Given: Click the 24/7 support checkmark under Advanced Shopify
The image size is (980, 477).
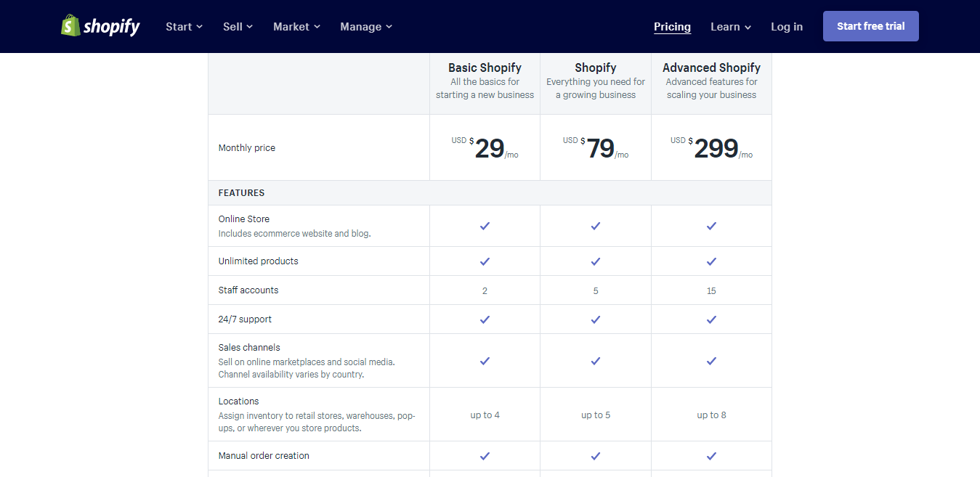Looking at the screenshot, I should [711, 319].
